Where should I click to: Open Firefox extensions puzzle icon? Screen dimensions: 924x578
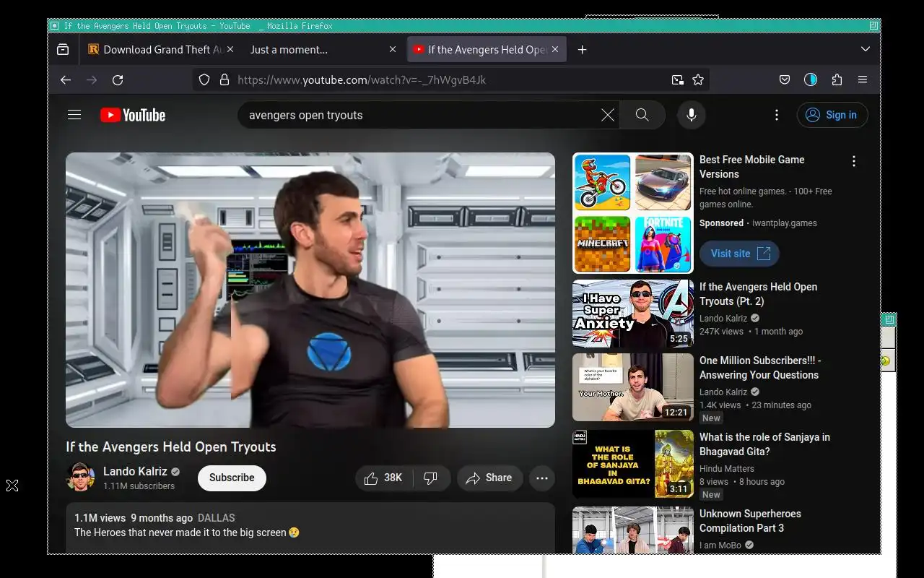click(837, 80)
